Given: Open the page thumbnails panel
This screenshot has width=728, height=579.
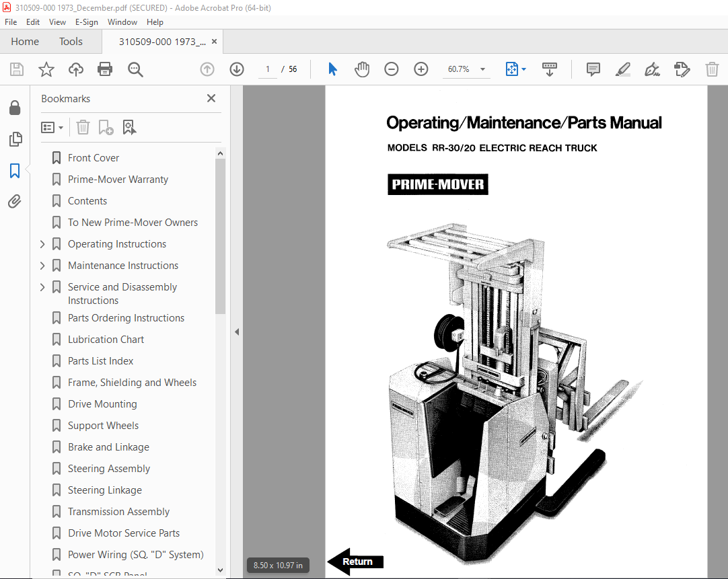Looking at the screenshot, I should (x=15, y=139).
